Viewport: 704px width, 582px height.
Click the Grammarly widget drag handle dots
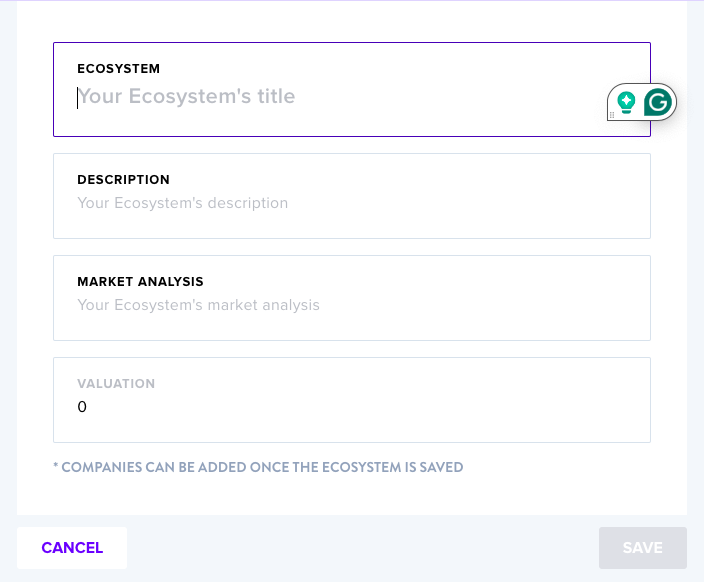[612, 115]
